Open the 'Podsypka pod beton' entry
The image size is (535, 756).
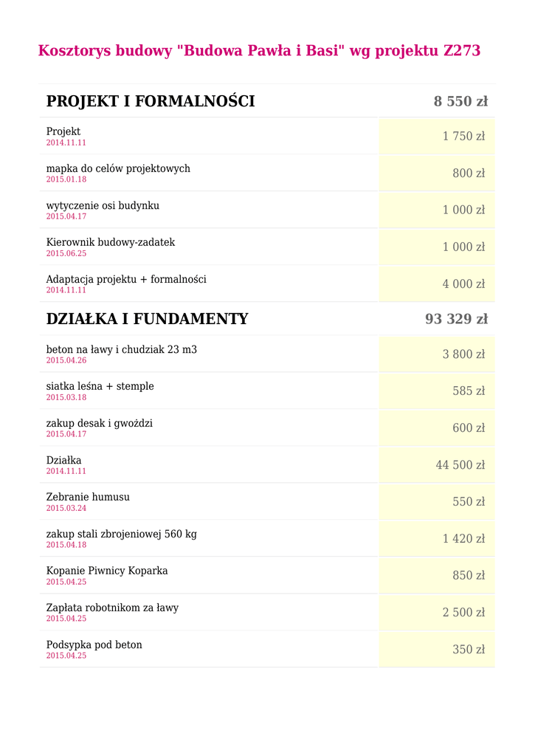point(94,645)
